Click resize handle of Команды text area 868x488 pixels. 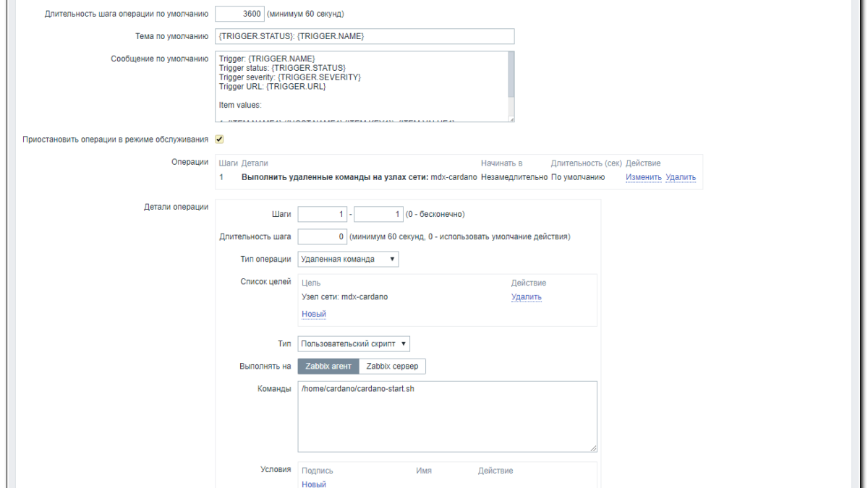coord(594,448)
